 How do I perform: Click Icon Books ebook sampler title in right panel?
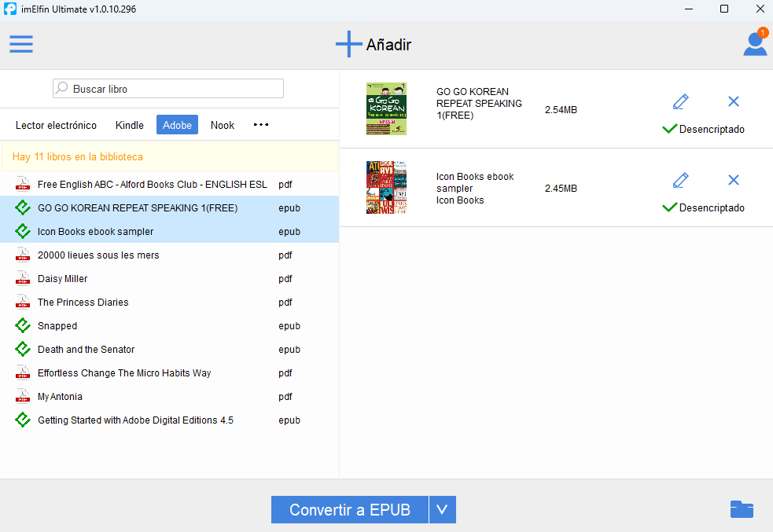tap(475, 182)
